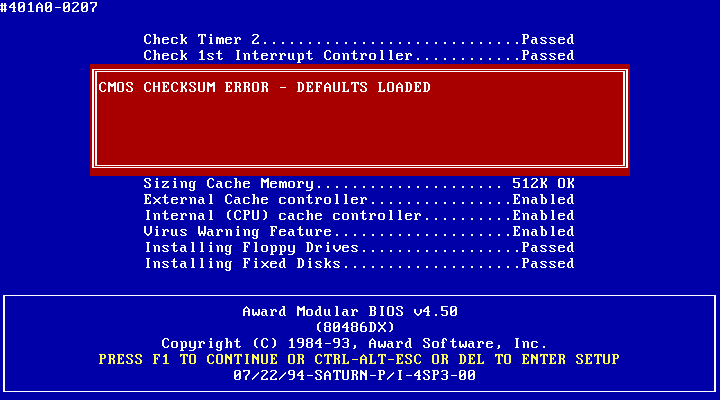Select the Sizing Cache Memory label
The image size is (720, 400).
229,184
